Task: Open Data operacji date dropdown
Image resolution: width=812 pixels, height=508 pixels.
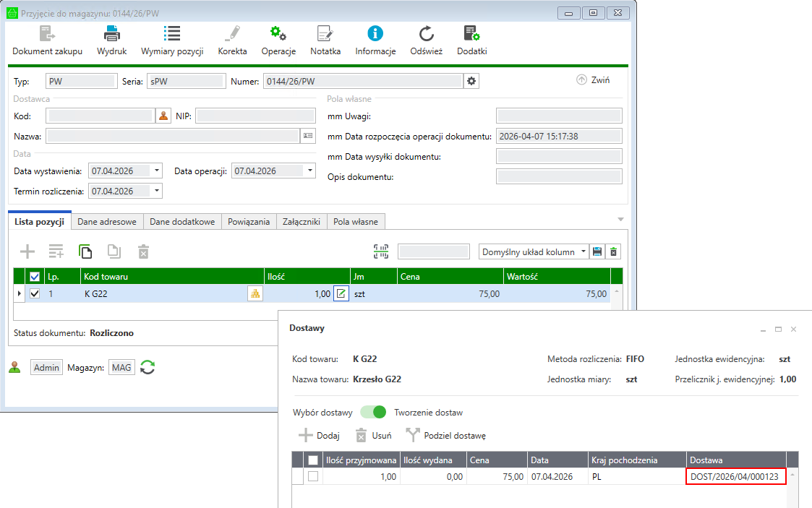Action: click(309, 171)
